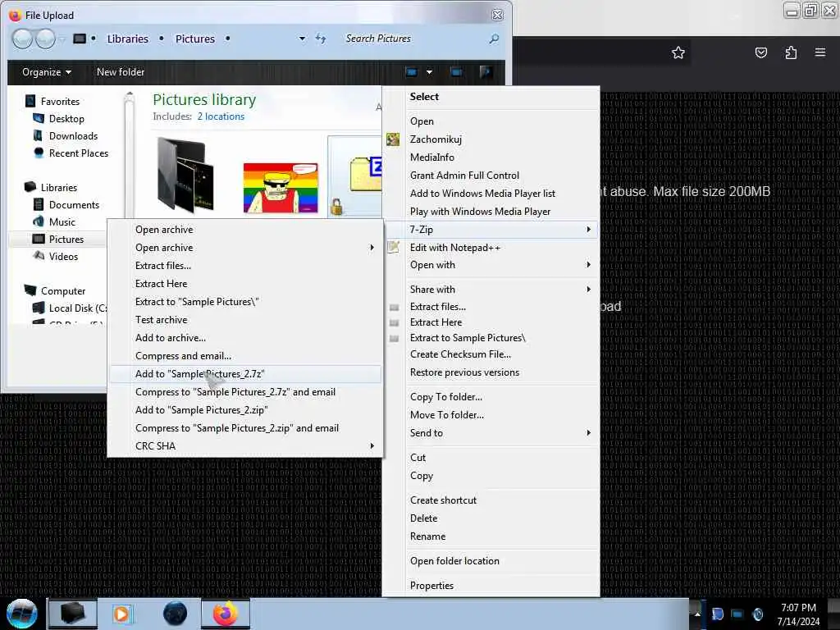Viewport: 840px width, 630px height.
Task: Show hidden tray icons arrow
Action: (697, 614)
